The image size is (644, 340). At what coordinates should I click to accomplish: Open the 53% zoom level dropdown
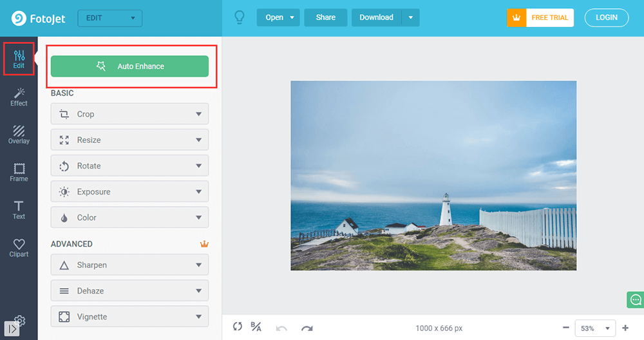[594, 328]
